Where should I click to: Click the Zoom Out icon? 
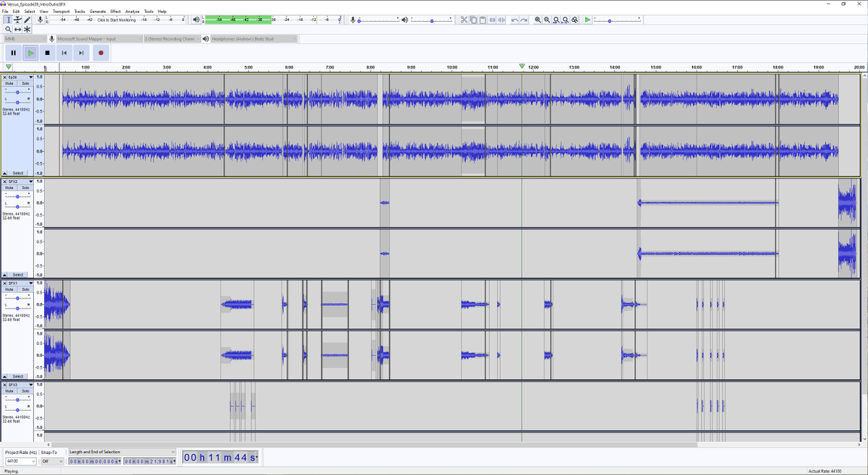(547, 20)
